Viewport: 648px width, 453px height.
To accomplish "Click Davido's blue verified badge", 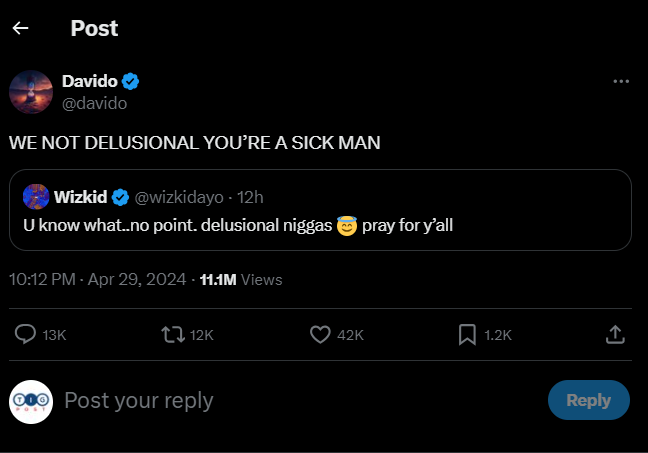I will point(131,81).
